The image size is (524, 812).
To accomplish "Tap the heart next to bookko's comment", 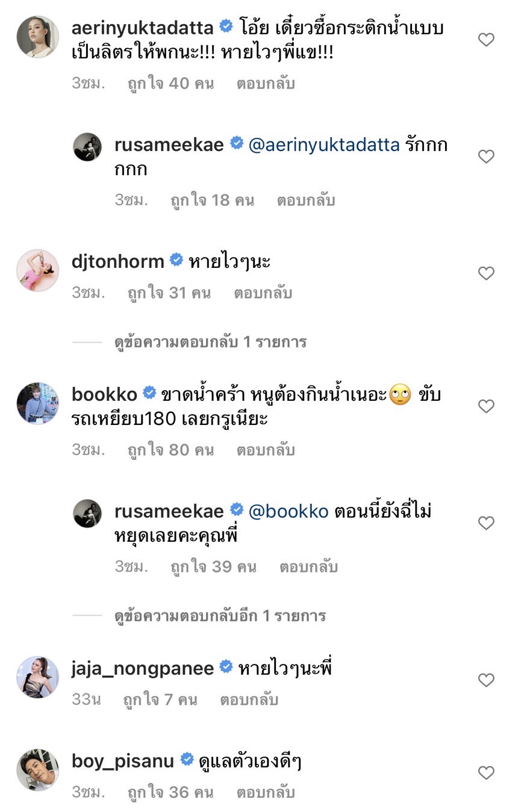I will (486, 406).
